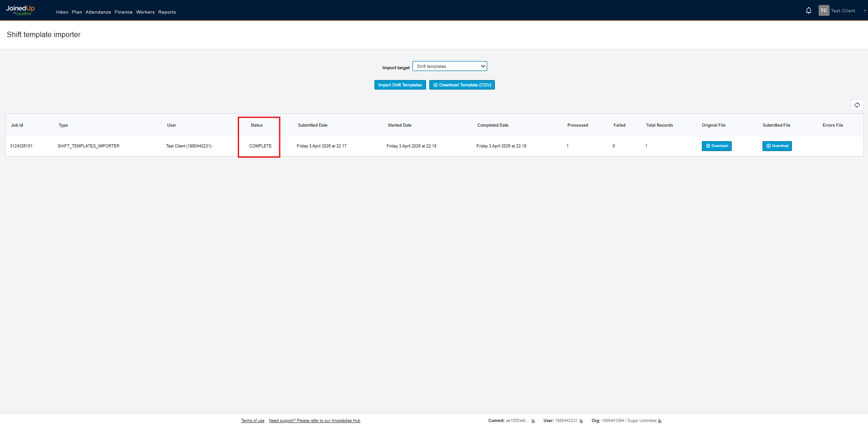Open the Finance menu
The width and height of the screenshot is (868, 427).
[124, 12]
